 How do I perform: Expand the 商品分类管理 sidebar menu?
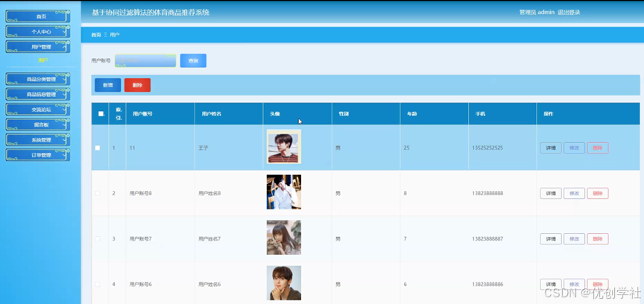(38, 79)
